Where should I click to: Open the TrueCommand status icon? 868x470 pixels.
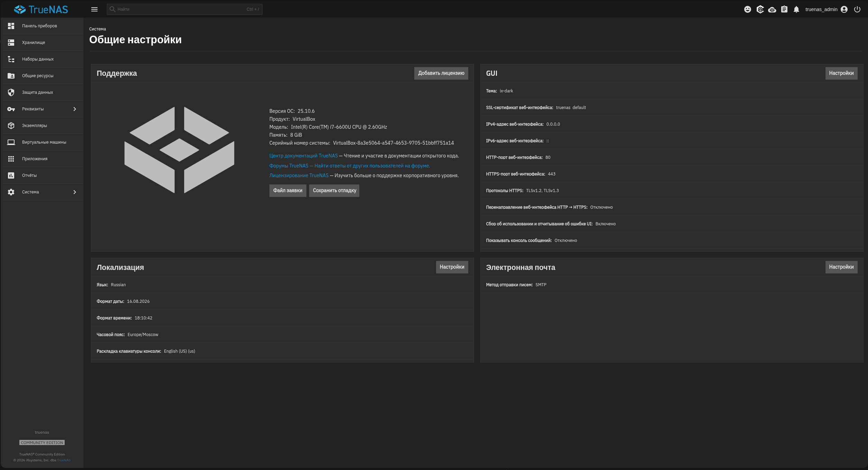760,9
